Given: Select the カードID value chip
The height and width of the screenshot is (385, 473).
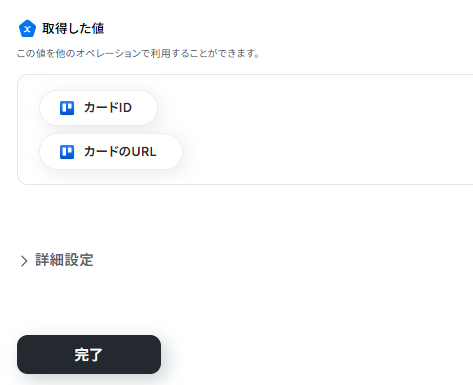Looking at the screenshot, I should pos(98,108).
